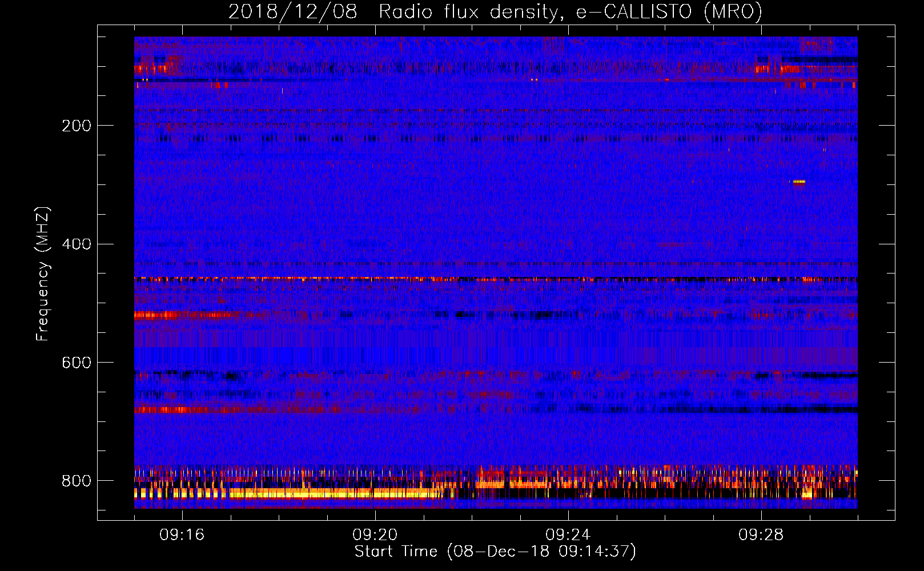Screen dimensions: 924x571
Task: Select the 200 frequency tick label
Action: click(x=77, y=126)
